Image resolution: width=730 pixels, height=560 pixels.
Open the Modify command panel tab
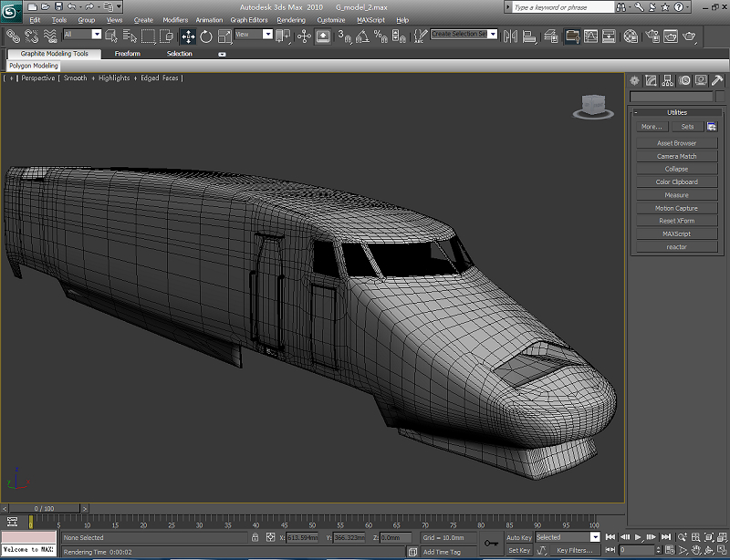[652, 80]
